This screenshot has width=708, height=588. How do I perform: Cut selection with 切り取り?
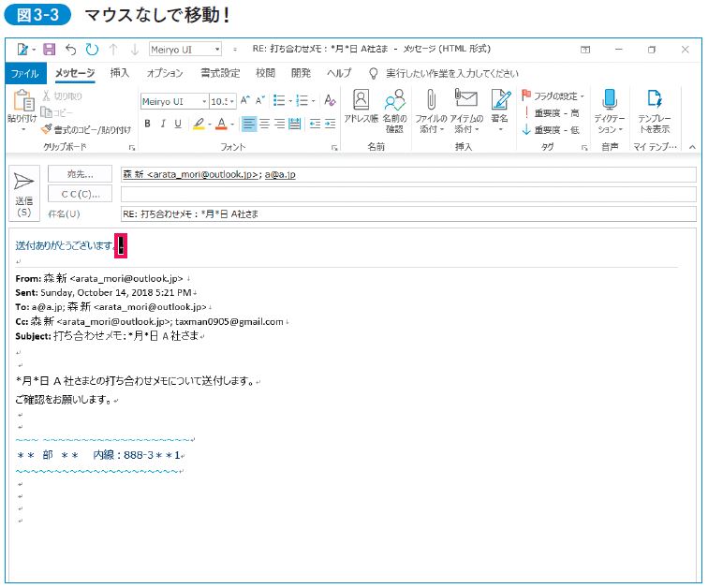63,96
